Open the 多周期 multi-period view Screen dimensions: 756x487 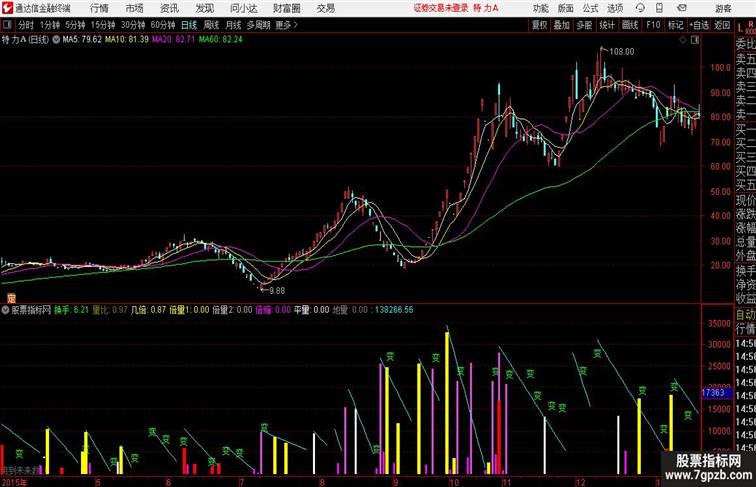pos(258,25)
